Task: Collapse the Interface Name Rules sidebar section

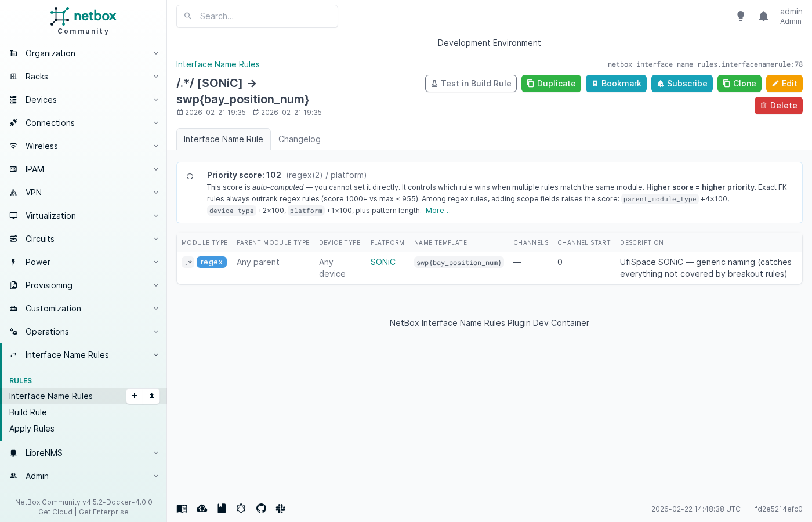Action: [83, 355]
